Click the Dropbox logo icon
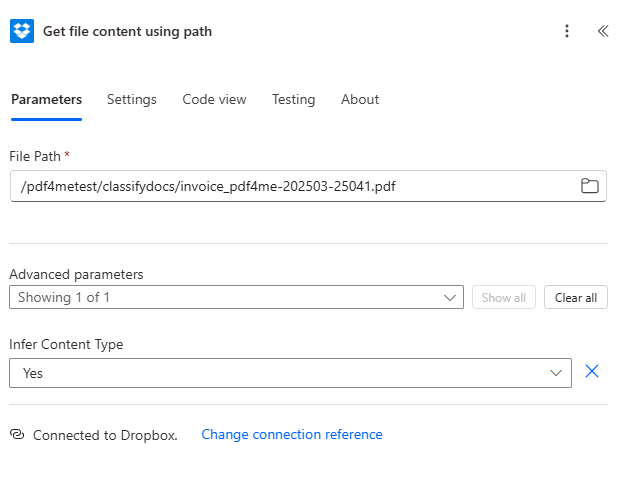Image resolution: width=619 pixels, height=486 pixels. click(22, 31)
